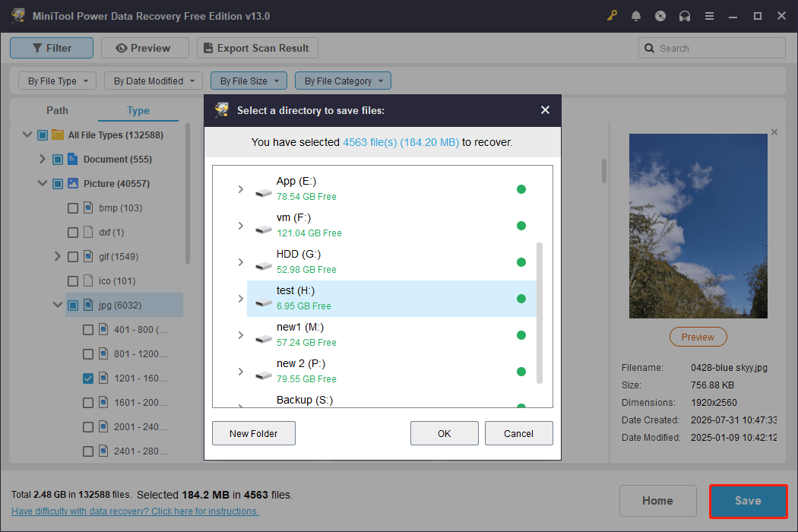Click the Document category icon
The image size is (798, 532).
(73, 159)
